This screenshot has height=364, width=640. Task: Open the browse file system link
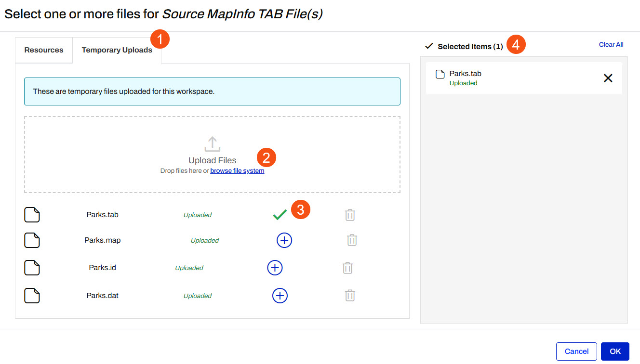click(x=237, y=171)
